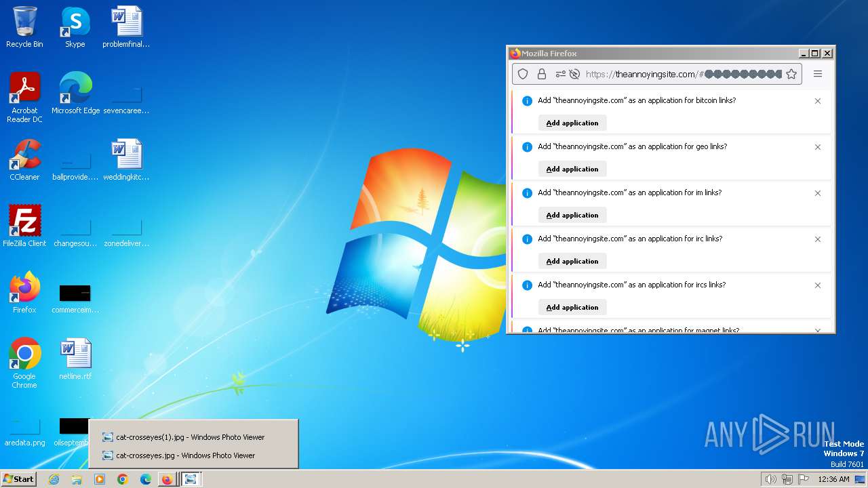Click the info icon on the geo links notification
Viewport: 868px width, 488px height.
[527, 147]
